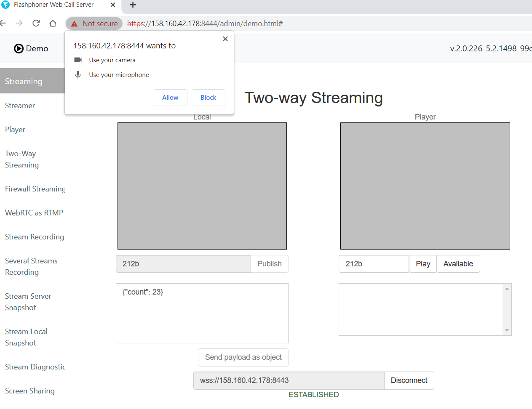Click the player stream name field
Viewport: 532px width, 409px height.
[374, 264]
